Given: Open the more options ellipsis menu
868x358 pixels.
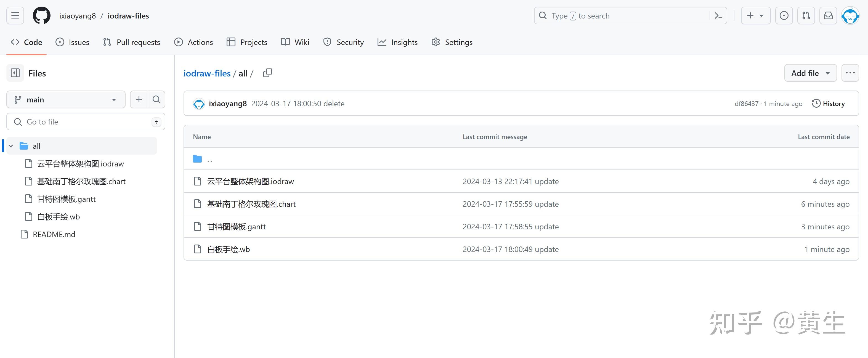Looking at the screenshot, I should coord(850,73).
